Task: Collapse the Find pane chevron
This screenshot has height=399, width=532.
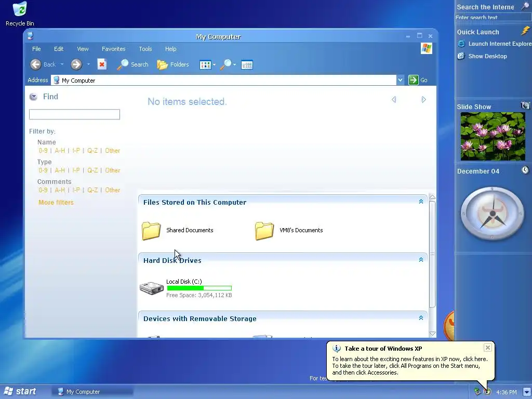Action: pyautogui.click(x=33, y=97)
